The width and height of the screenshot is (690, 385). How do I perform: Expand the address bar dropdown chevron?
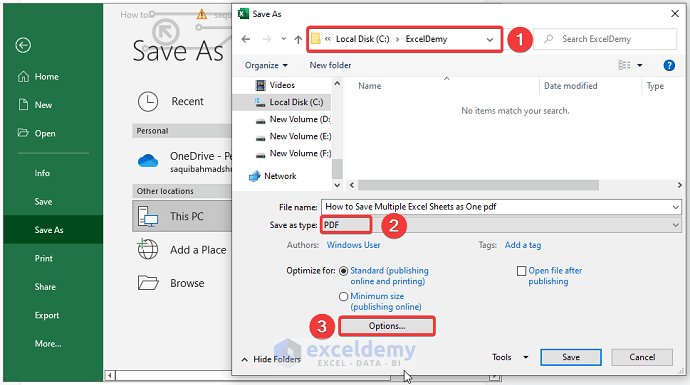click(x=490, y=40)
